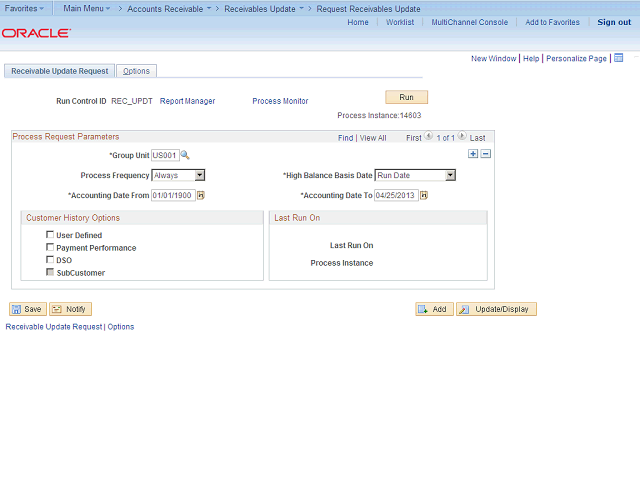Click bottom Options link
The image size is (640, 480).
pos(121,327)
